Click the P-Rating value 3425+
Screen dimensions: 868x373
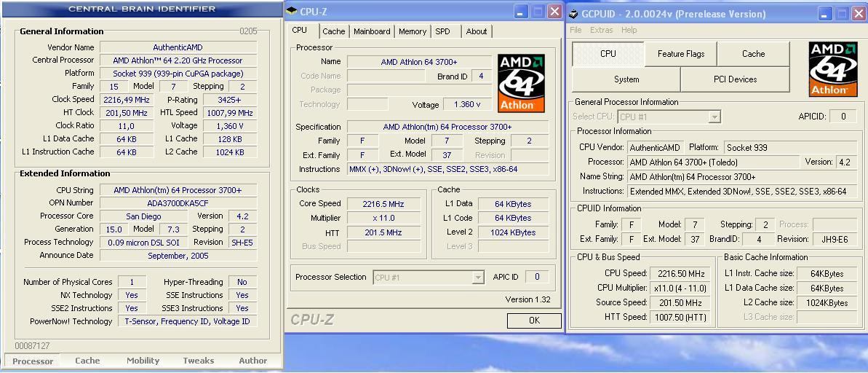pyautogui.click(x=229, y=100)
